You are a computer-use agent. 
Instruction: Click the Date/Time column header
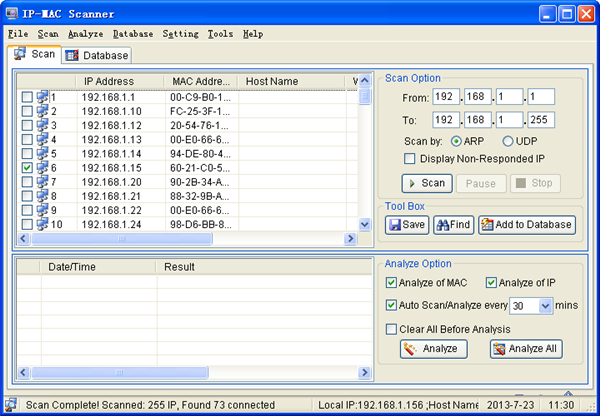(x=99, y=267)
